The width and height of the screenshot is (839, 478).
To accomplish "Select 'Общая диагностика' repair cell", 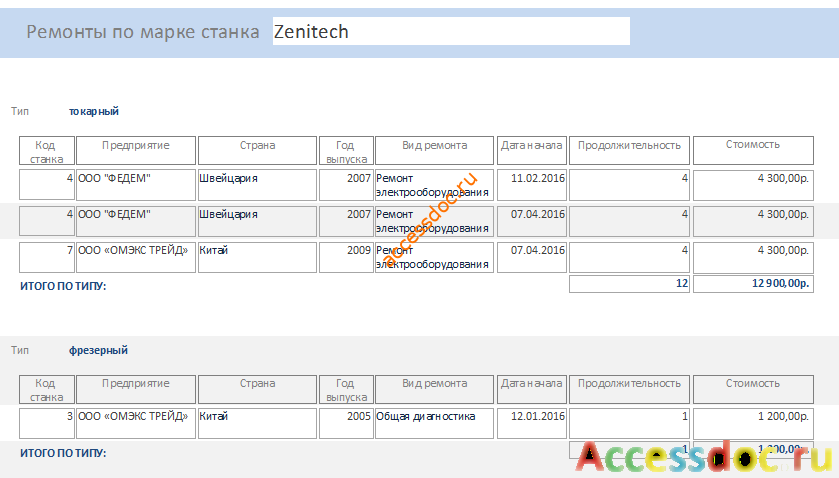I will (434, 423).
